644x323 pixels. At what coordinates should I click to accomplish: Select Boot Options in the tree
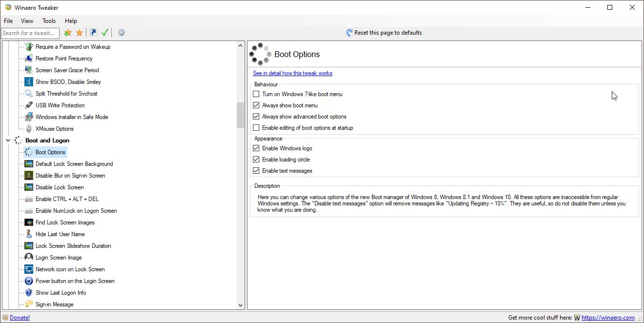pyautogui.click(x=50, y=152)
